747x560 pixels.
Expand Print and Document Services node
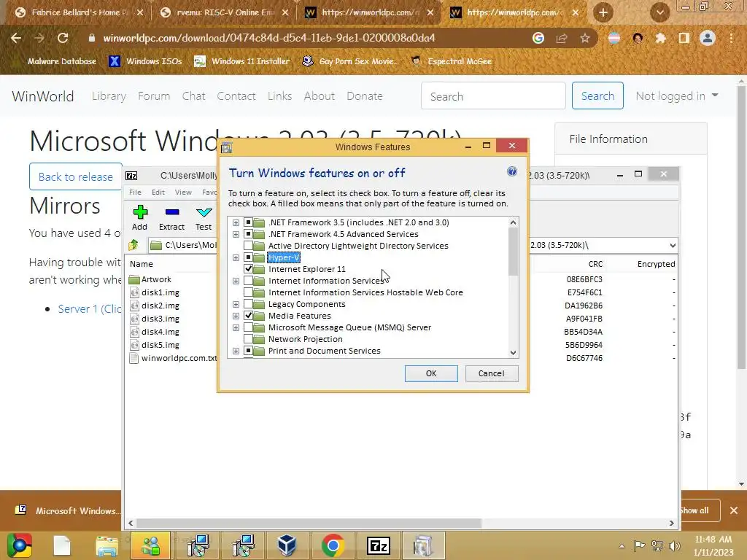[236, 351]
